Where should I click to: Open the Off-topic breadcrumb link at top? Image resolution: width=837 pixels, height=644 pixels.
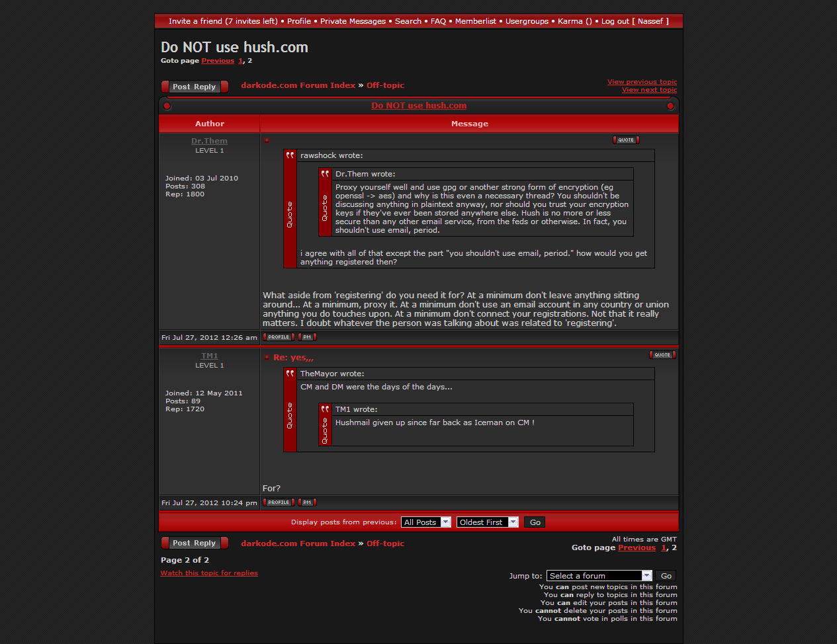(385, 85)
